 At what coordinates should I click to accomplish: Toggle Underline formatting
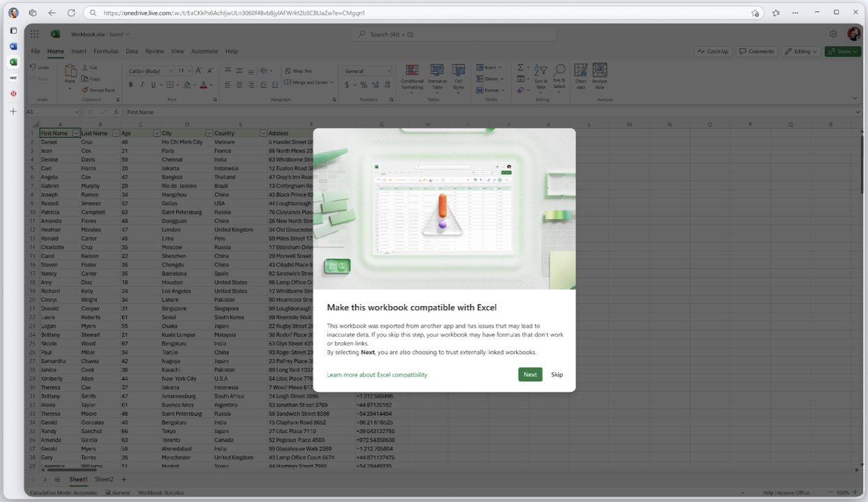[x=155, y=84]
